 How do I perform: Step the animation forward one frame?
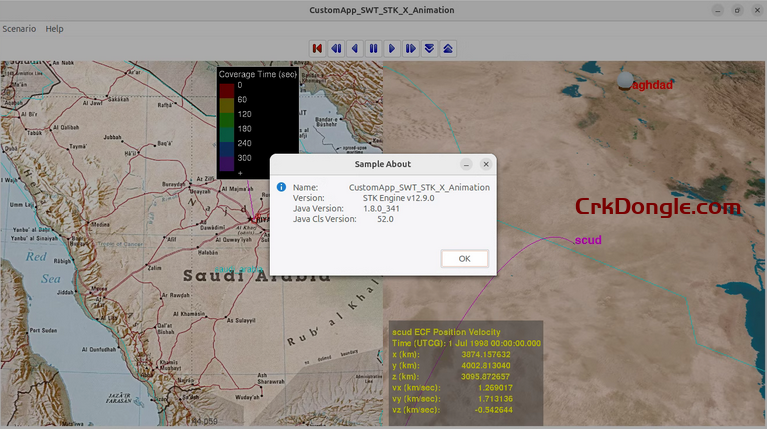pos(411,47)
